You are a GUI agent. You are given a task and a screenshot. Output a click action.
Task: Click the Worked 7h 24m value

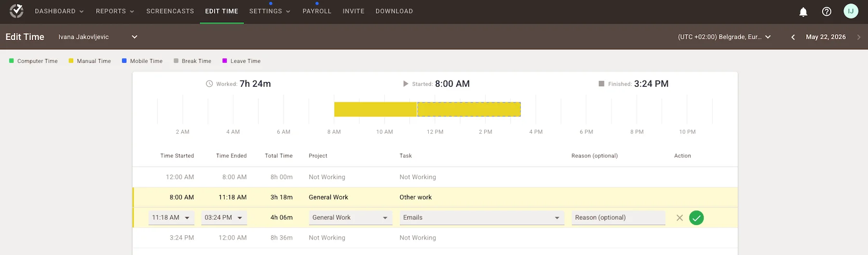(255, 84)
